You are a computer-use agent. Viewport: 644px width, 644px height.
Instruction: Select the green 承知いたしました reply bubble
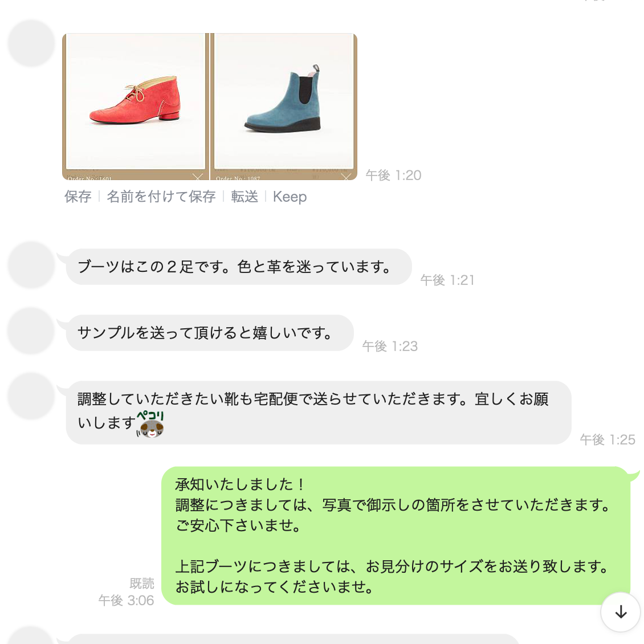coord(396,536)
